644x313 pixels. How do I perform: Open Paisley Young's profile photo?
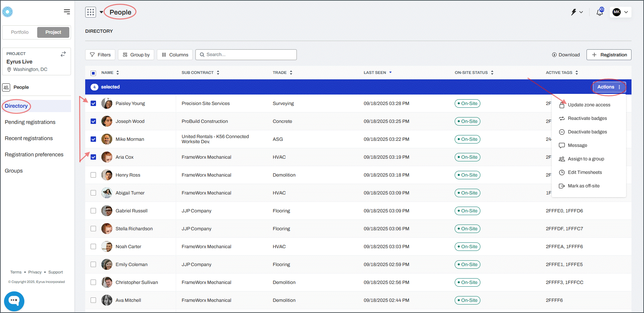coord(107,103)
